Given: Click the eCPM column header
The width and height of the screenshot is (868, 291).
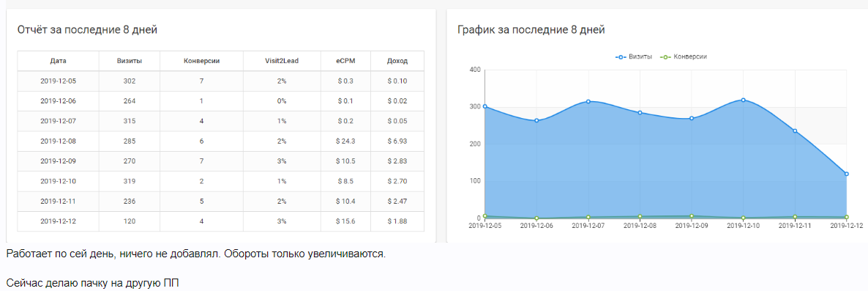Looking at the screenshot, I should (x=345, y=61).
